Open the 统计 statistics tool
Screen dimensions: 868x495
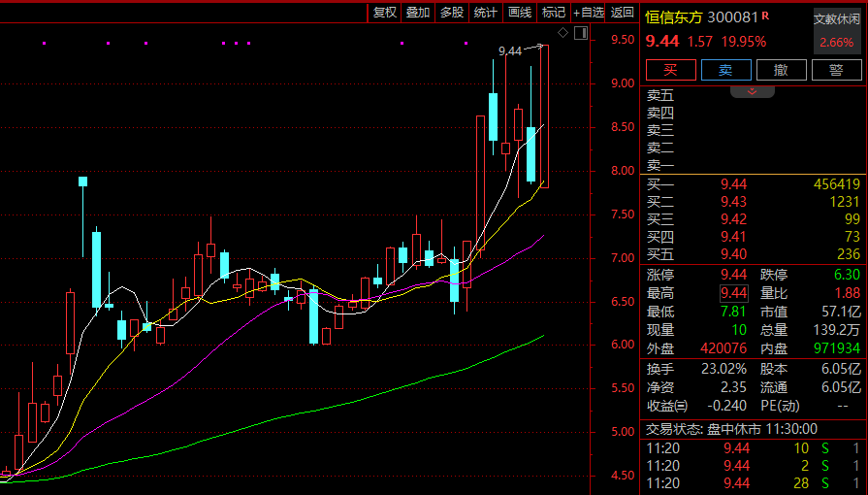[485, 13]
